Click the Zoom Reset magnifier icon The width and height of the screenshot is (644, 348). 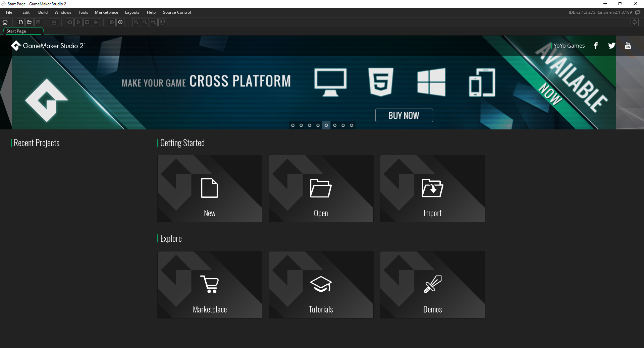point(145,22)
